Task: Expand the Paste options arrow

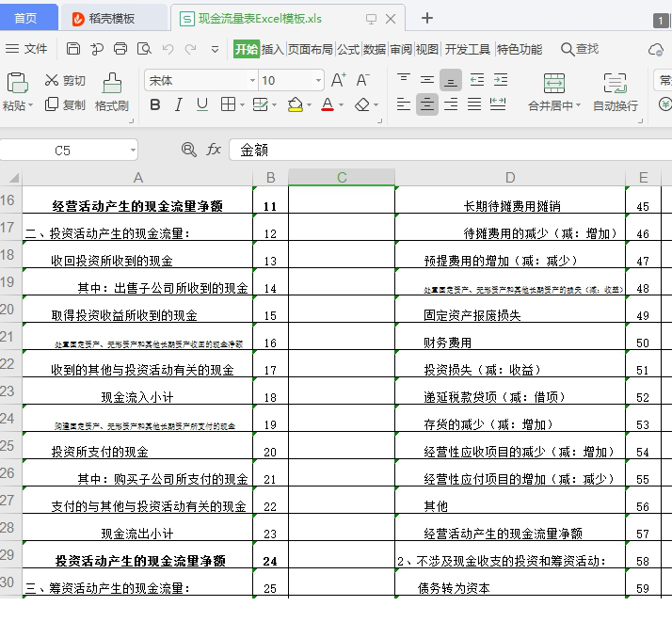Action: pyautogui.click(x=31, y=105)
